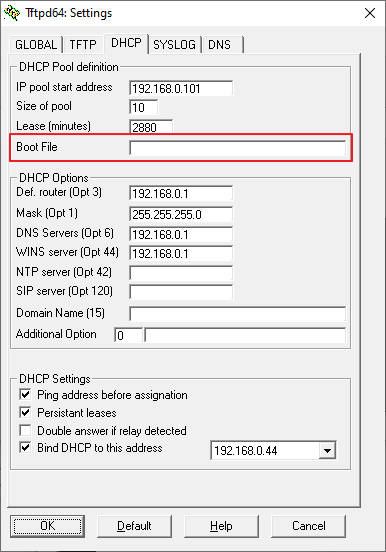
Task: Enable Double answer if relay detected
Action: (25, 430)
